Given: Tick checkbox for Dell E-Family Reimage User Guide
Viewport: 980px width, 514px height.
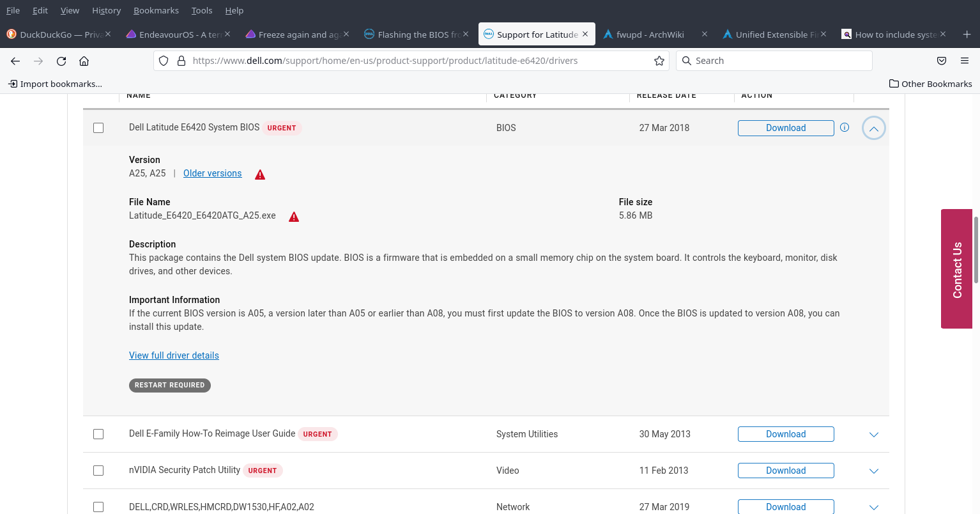Looking at the screenshot, I should tap(98, 434).
